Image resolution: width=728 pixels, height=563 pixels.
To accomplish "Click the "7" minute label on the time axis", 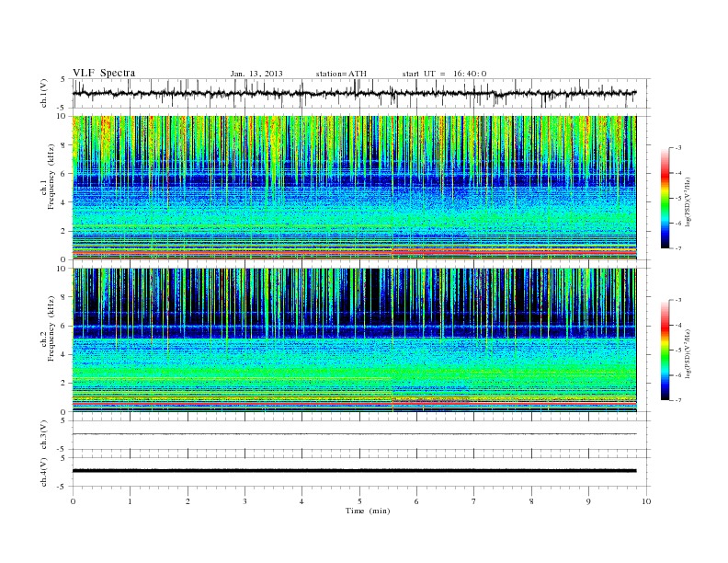I will [x=474, y=501].
